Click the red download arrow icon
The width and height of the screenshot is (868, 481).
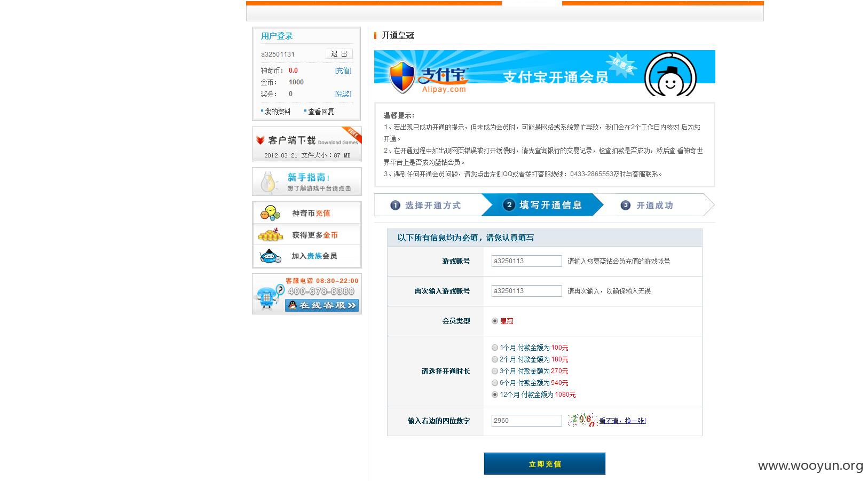(261, 140)
